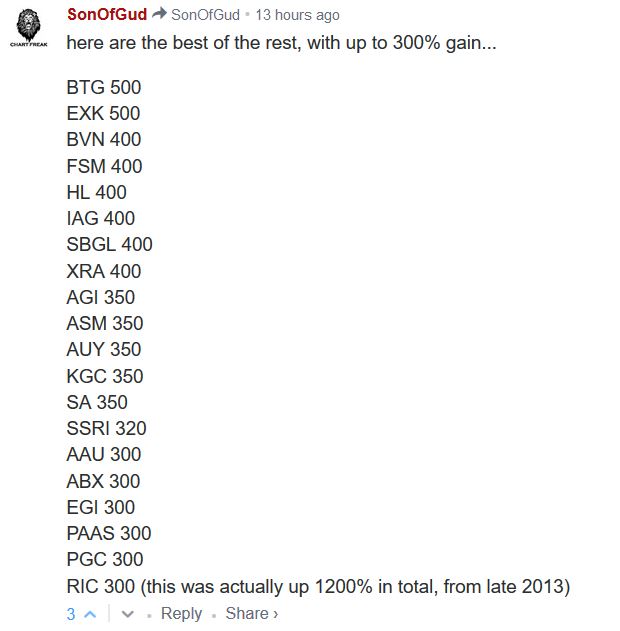Click the KGC 350 entry

(105, 376)
